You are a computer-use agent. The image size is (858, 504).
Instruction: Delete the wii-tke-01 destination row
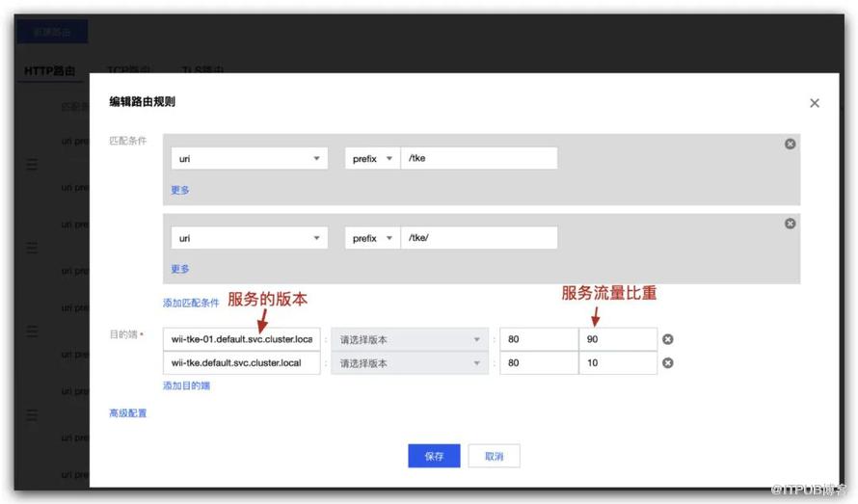click(667, 339)
